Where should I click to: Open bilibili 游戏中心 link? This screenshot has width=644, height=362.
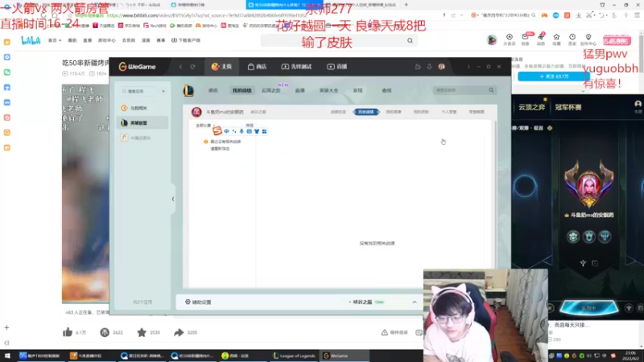pyautogui.click(x=107, y=40)
